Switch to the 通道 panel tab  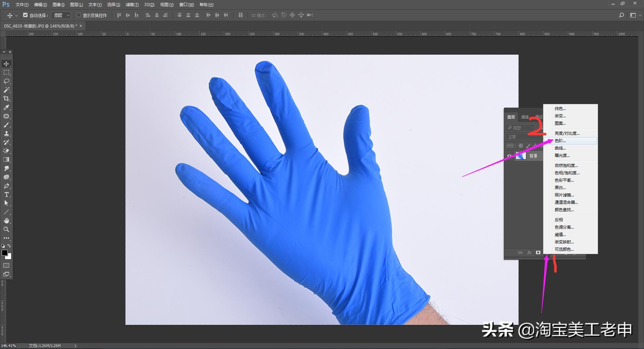coord(525,117)
